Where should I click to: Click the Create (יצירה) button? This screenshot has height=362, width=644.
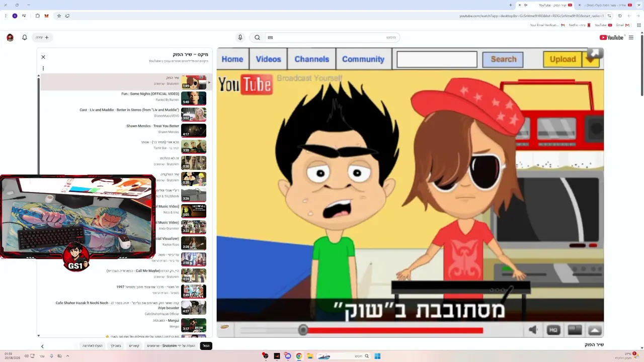(42, 37)
